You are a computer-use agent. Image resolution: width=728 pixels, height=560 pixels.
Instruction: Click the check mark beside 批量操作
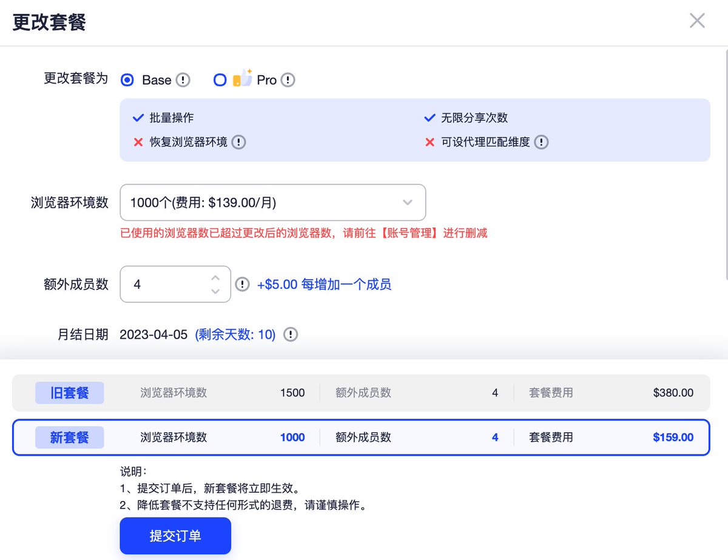[138, 118]
